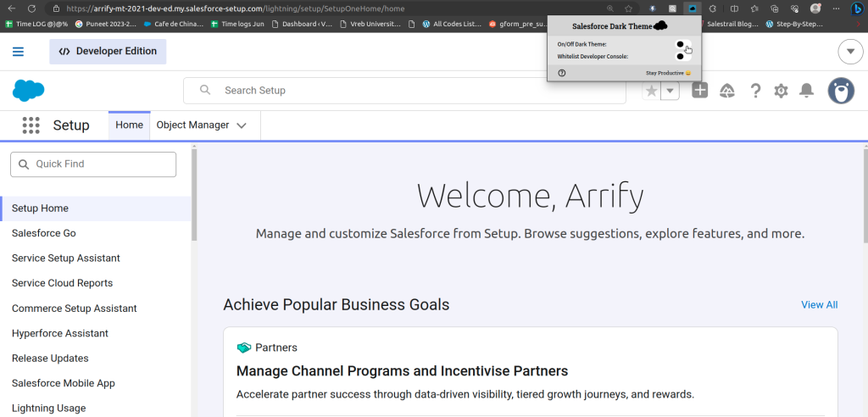Image resolution: width=868 pixels, height=417 pixels.
Task: Expand the circled dropdown arrow at top right
Action: tap(851, 52)
